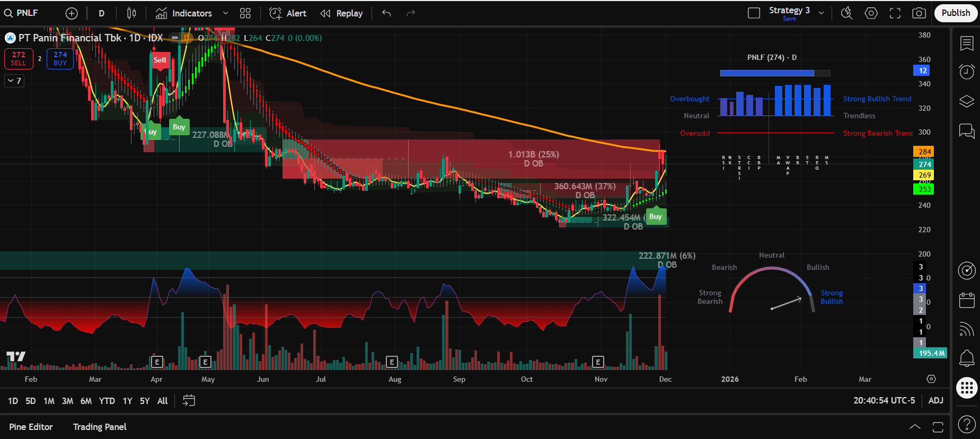Open Go to date calendar icon
The image size is (980, 439).
[189, 401]
